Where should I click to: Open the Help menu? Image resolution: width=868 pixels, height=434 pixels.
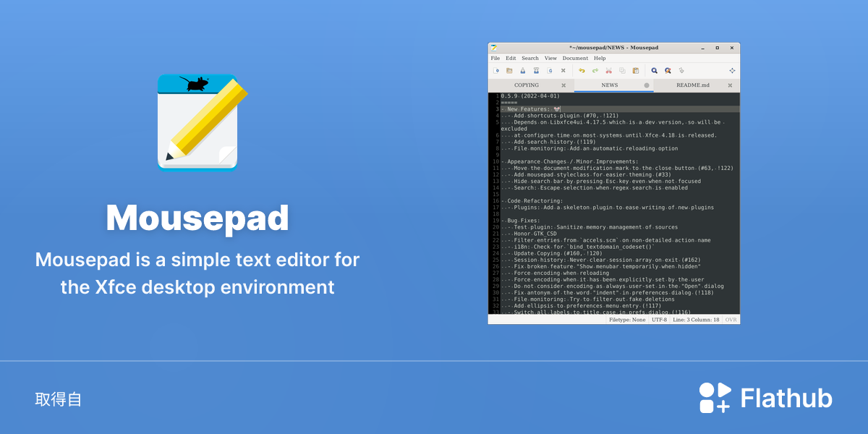600,59
